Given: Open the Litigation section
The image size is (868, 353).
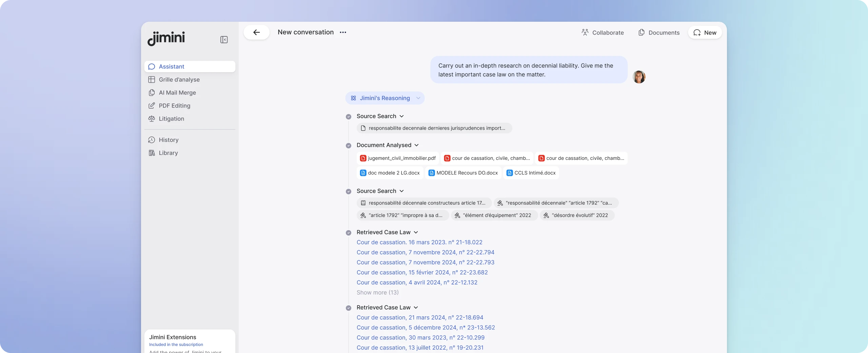Looking at the screenshot, I should click(190, 119).
